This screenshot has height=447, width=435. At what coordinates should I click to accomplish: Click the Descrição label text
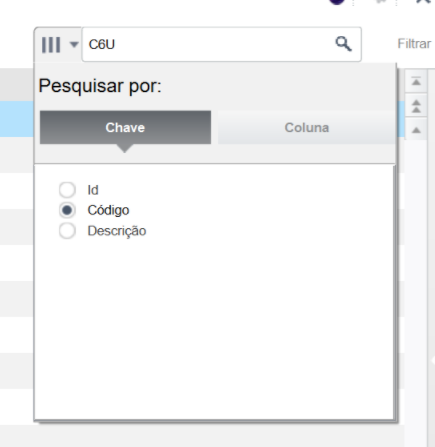click(117, 231)
